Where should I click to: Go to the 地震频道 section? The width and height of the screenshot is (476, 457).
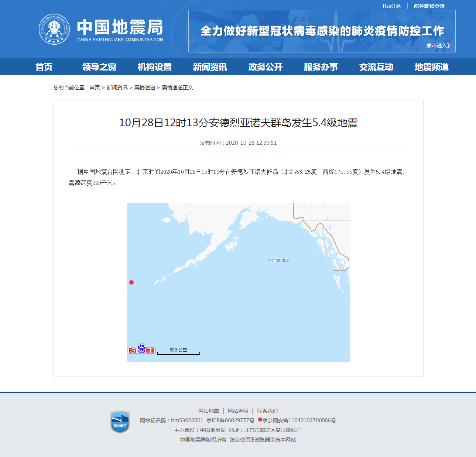coord(432,67)
